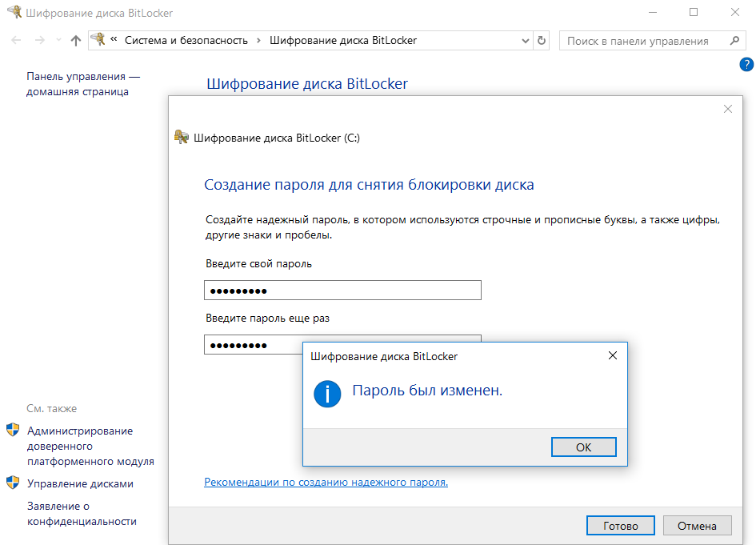Click the Back arrow in navigation bar

[x=18, y=41]
